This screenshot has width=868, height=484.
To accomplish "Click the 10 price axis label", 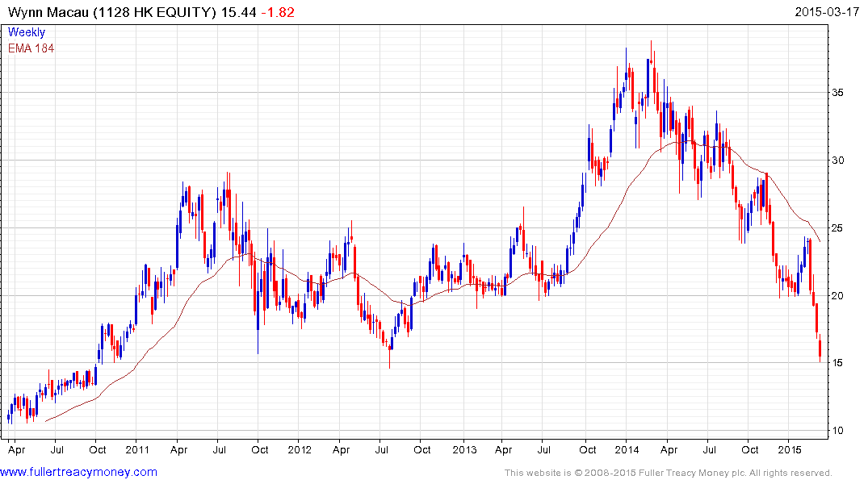I will (838, 430).
